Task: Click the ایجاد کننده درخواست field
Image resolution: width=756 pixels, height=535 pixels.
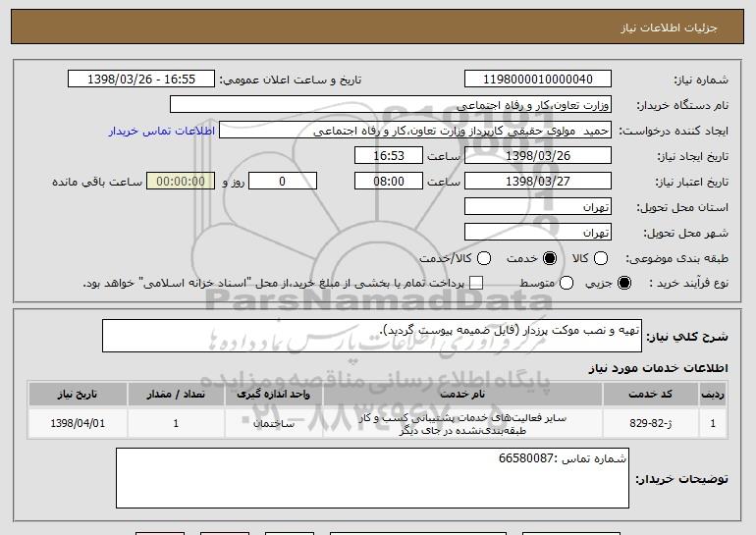Action: point(415,131)
